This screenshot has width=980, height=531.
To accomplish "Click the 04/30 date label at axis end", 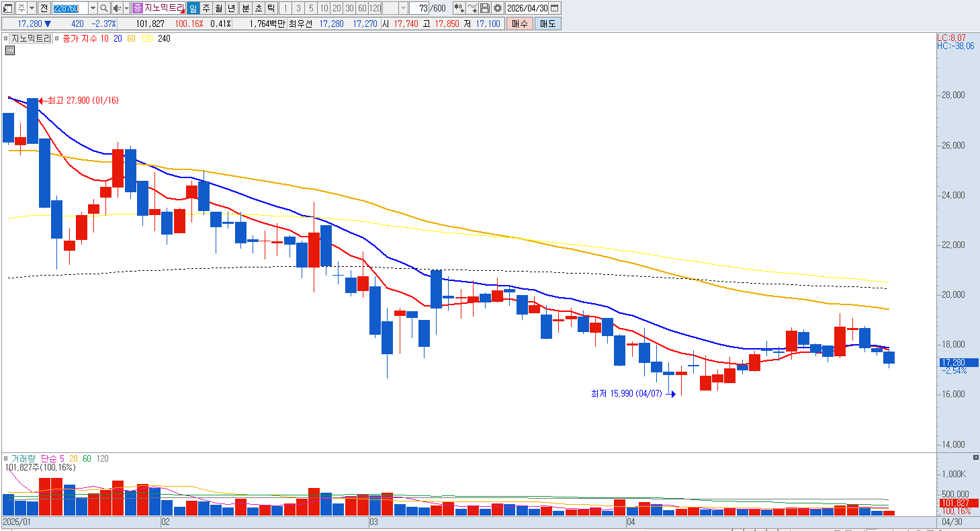I will point(951,522).
